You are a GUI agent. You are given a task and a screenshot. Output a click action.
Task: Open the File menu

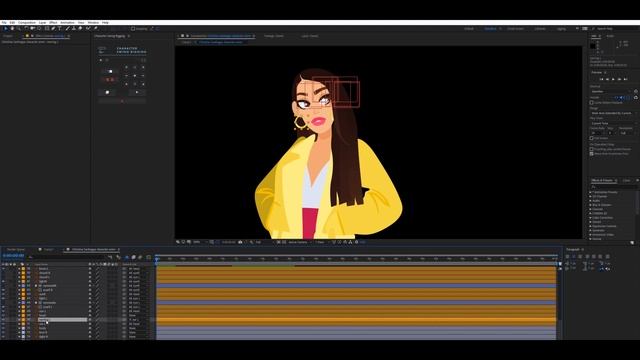pyautogui.click(x=4, y=23)
